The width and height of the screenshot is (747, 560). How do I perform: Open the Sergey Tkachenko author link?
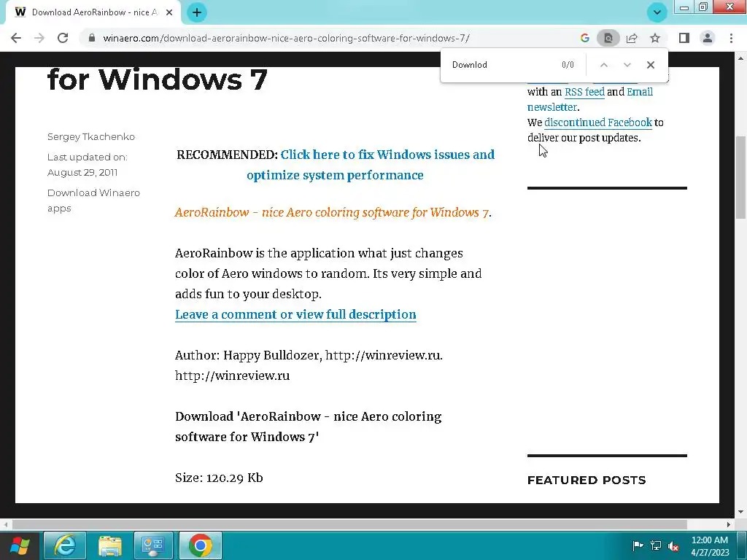click(91, 136)
